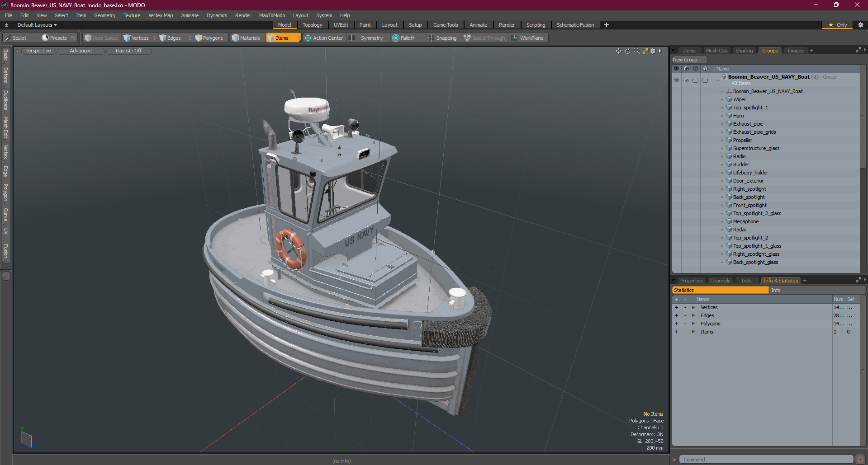The width and height of the screenshot is (868, 465).
Task: Switch to Vertices selection mode
Action: pos(140,38)
